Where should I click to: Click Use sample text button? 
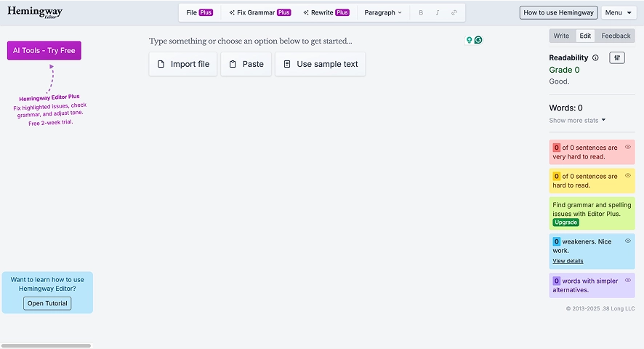pos(321,64)
